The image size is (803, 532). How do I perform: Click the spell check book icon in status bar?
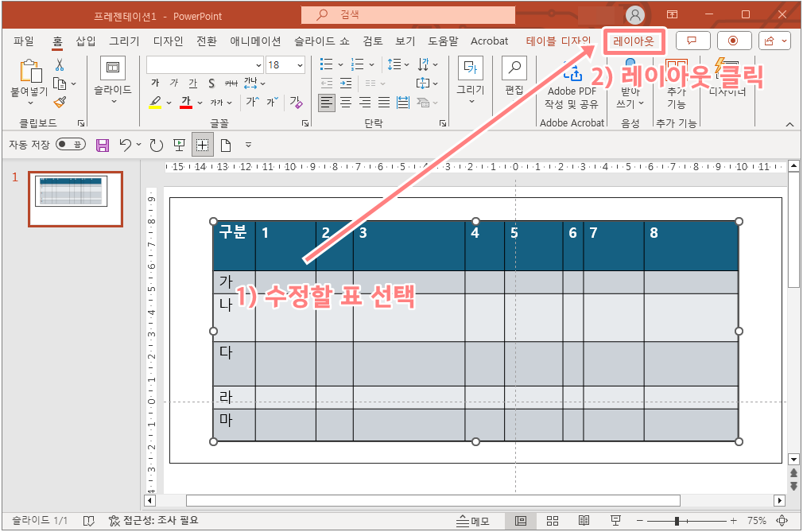pos(88,521)
